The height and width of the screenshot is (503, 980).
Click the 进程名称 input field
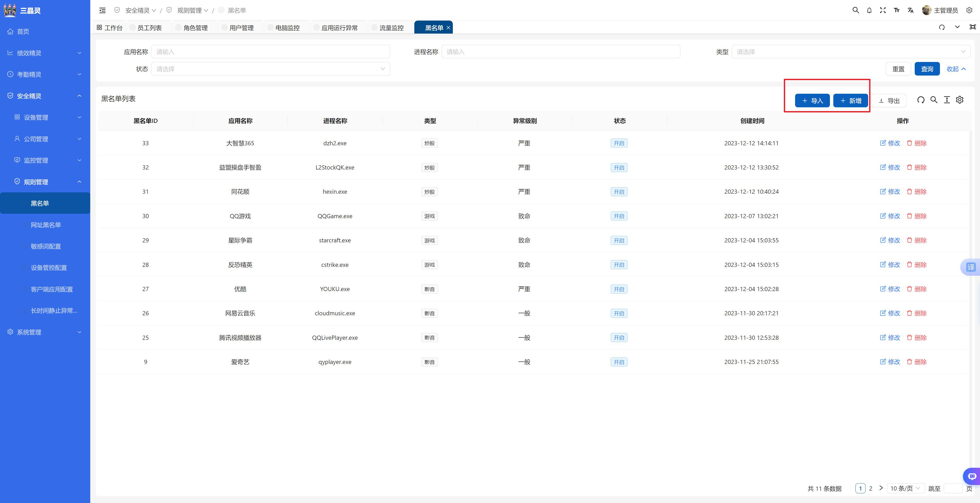pyautogui.click(x=560, y=52)
